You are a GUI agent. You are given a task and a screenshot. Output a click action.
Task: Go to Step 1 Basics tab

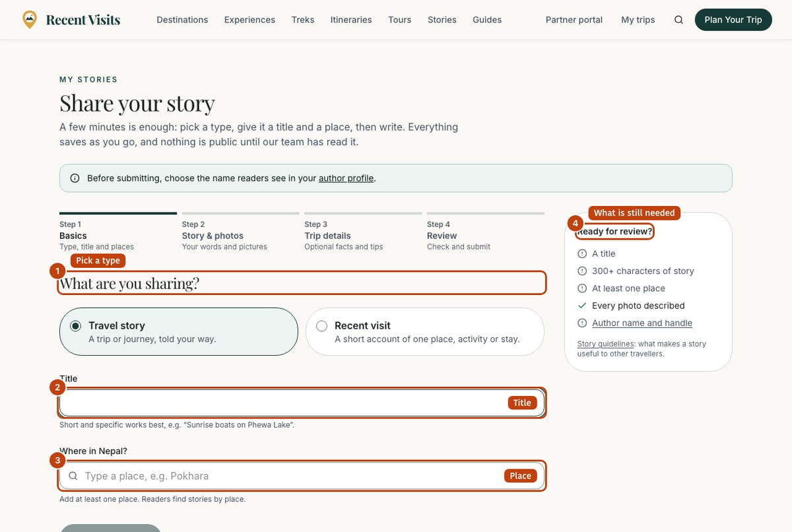point(118,232)
